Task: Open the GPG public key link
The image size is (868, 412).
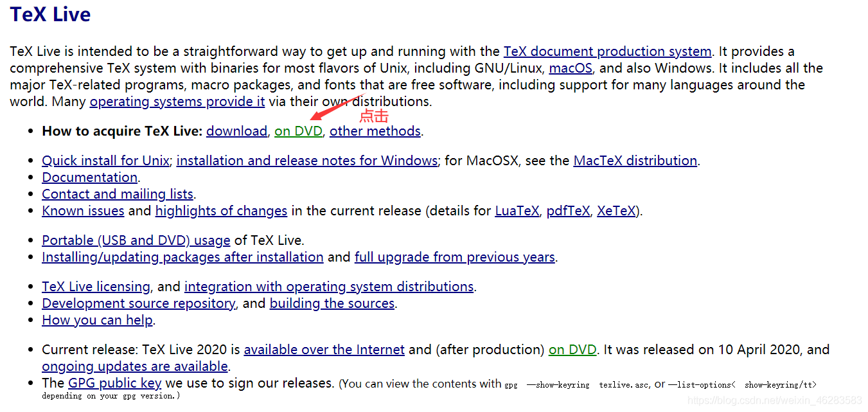Action: [x=115, y=383]
